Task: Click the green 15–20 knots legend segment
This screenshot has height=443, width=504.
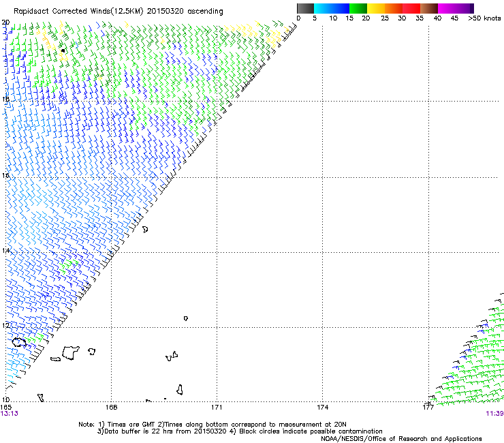Action: 358,8
